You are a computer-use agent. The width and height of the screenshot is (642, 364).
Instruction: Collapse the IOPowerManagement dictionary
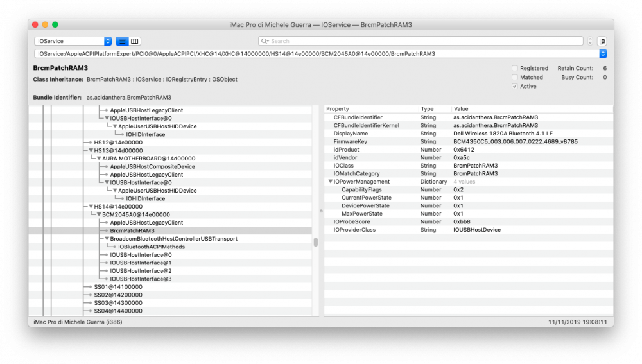click(331, 182)
